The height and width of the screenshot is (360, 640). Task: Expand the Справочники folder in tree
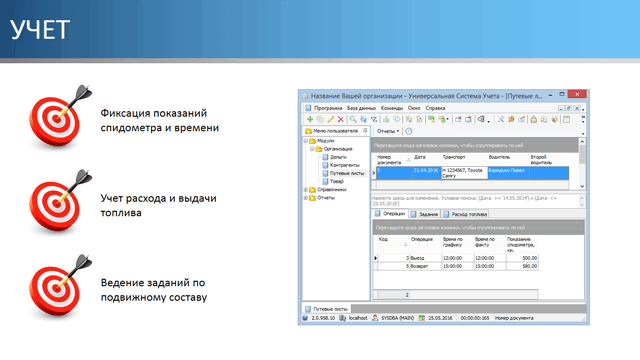pos(306,189)
